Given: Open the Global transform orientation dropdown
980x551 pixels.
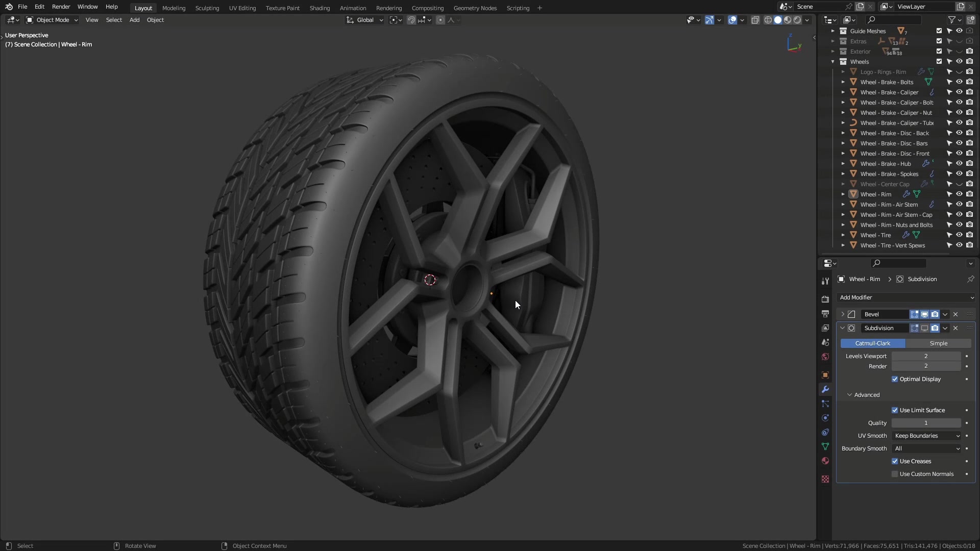Looking at the screenshot, I should point(365,20).
